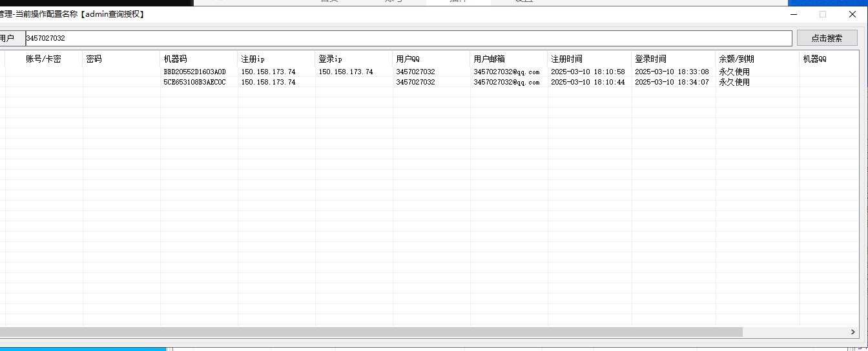Viewport: 868px width, 351px height.
Task: Select the 登录时间 column header
Action: (x=673, y=59)
